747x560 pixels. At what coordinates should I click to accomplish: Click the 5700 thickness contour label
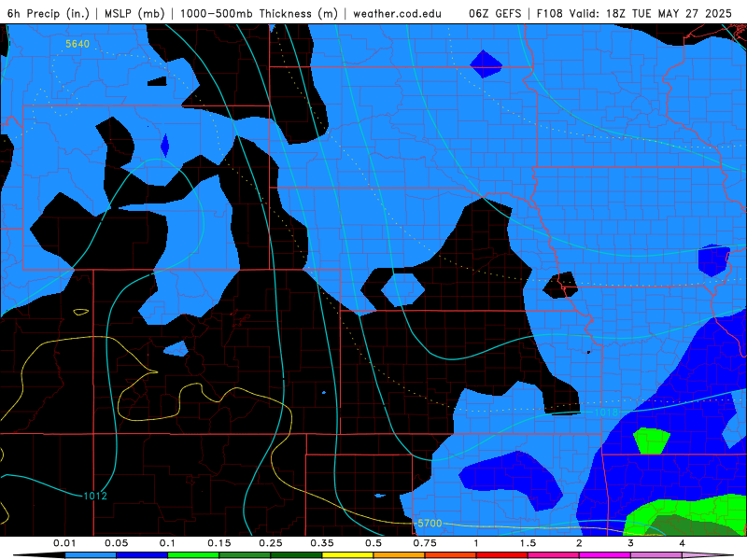[x=430, y=524]
